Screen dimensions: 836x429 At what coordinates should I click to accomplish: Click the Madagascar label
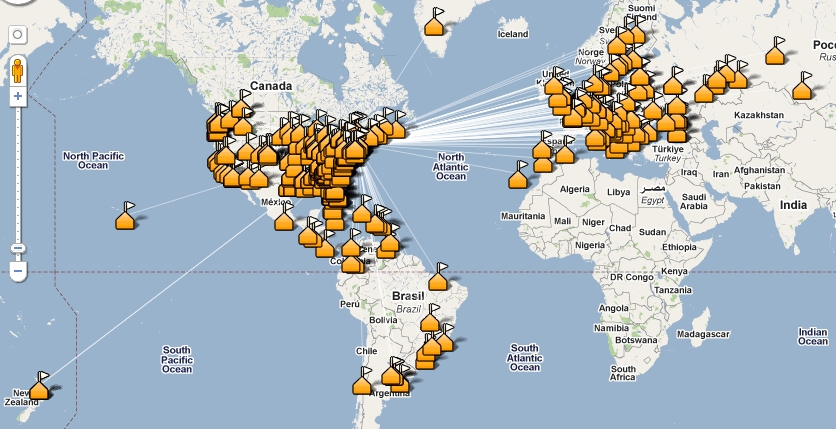[x=703, y=334]
